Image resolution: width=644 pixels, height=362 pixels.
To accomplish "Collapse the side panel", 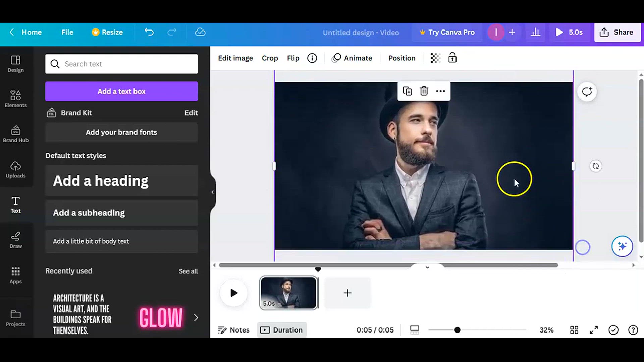I will [x=212, y=192].
